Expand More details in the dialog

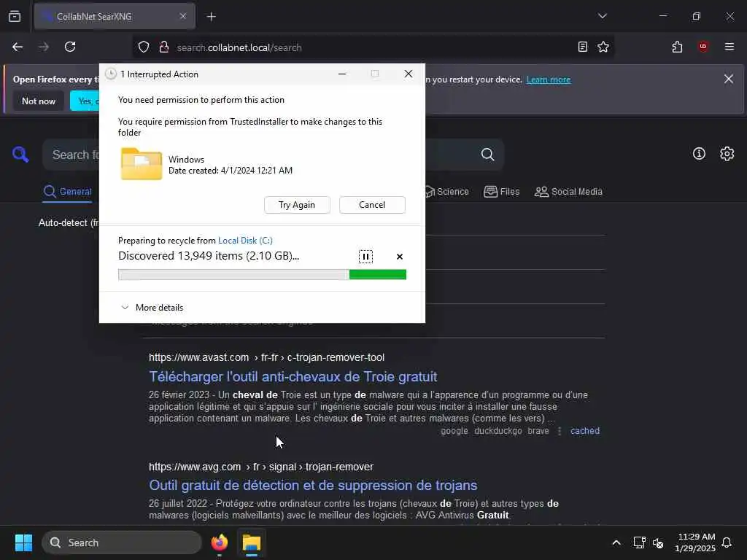pyautogui.click(x=152, y=308)
